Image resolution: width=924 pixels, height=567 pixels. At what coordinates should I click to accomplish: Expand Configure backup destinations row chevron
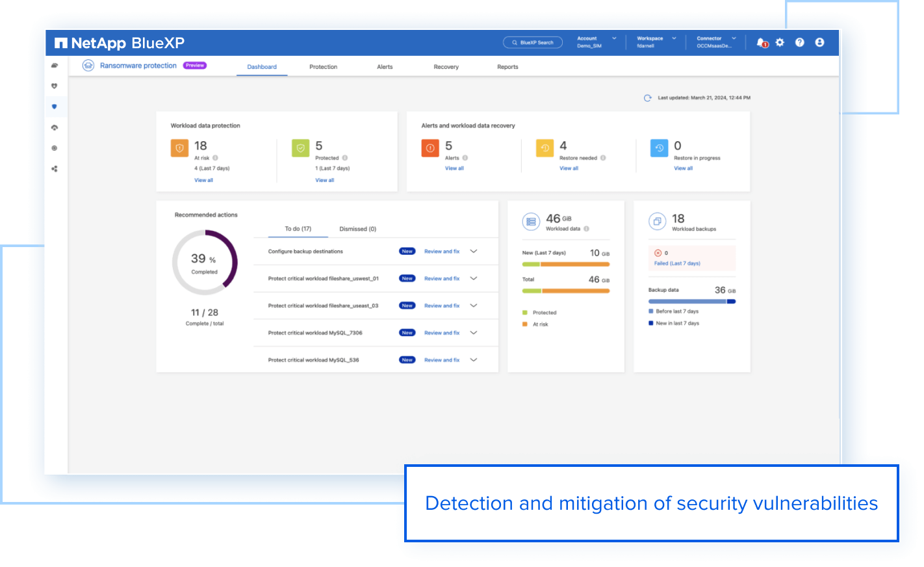[474, 251]
